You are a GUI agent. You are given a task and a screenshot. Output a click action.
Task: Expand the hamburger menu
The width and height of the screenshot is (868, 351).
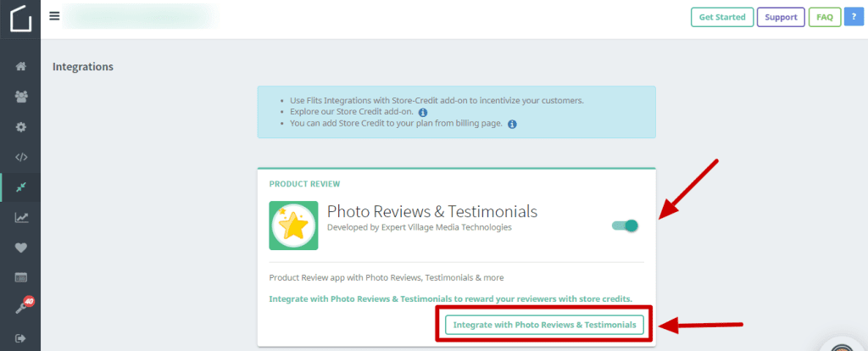tap(54, 16)
